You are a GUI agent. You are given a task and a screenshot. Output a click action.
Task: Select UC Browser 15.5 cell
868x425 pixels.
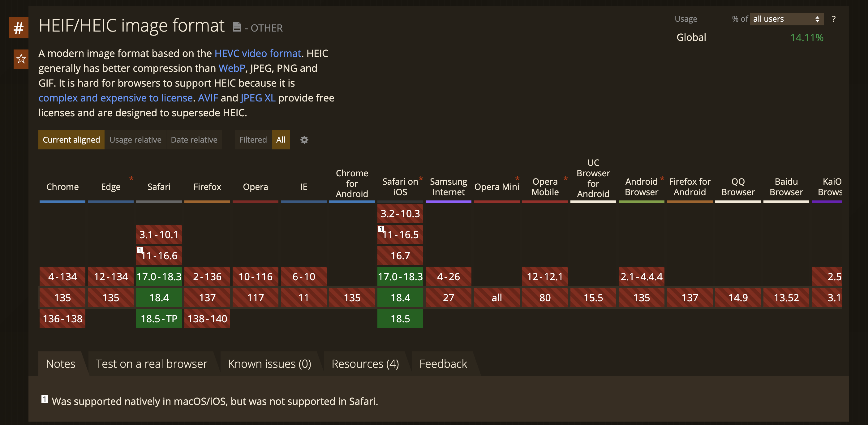[x=593, y=298]
